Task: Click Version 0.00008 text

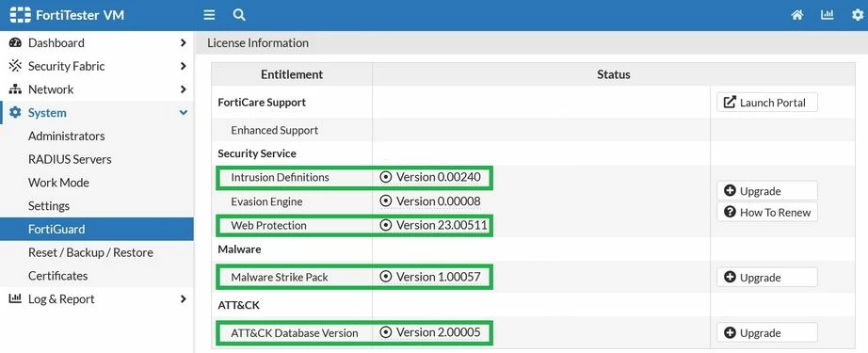Action: point(439,201)
